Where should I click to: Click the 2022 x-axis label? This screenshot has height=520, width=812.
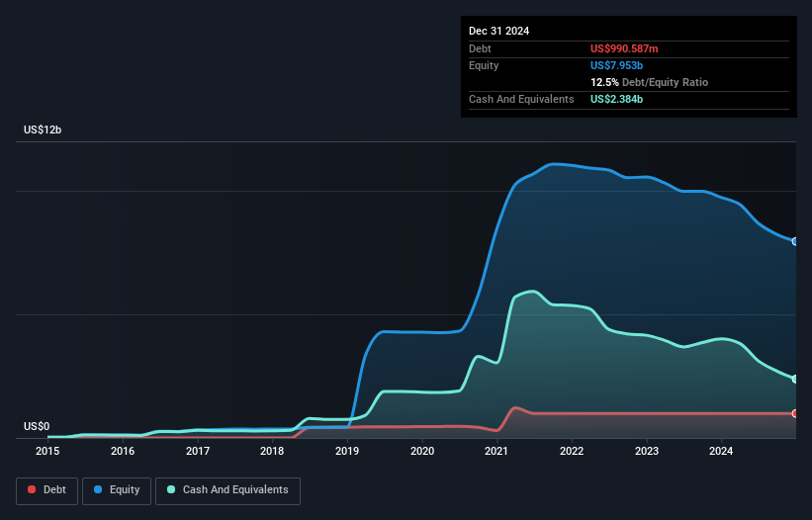(x=572, y=451)
